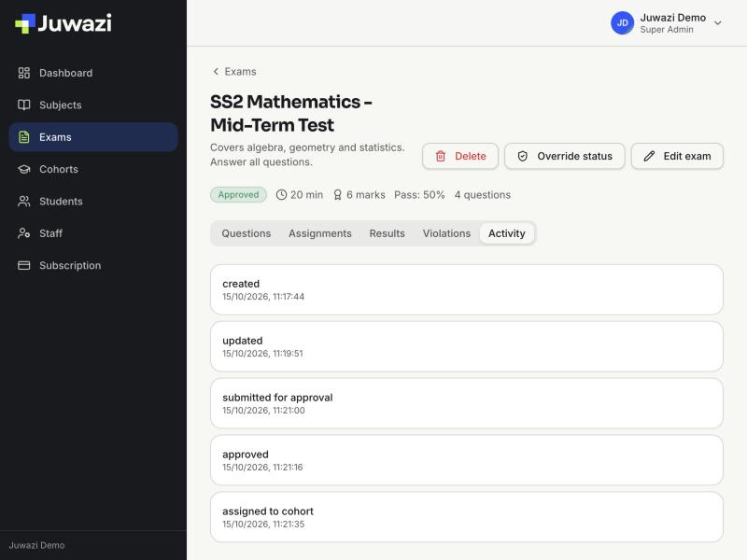The width and height of the screenshot is (747, 560).
Task: Click the 'updated' activity entry
Action: click(x=466, y=346)
